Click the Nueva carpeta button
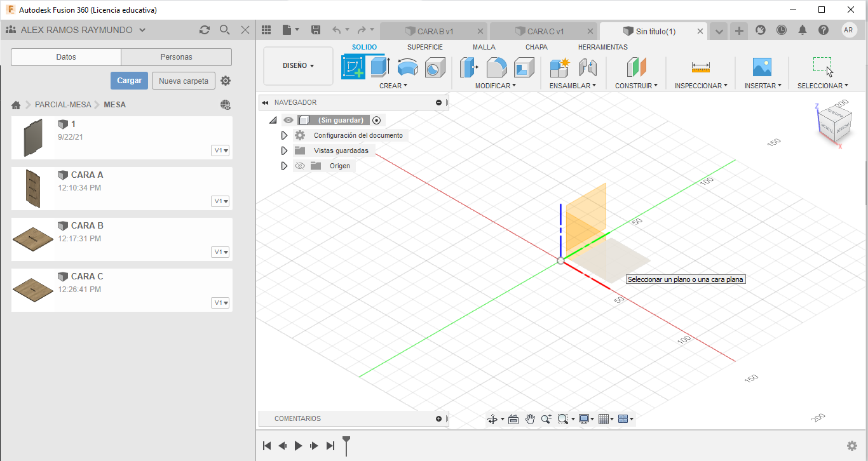Image resolution: width=868 pixels, height=461 pixels. coord(184,81)
